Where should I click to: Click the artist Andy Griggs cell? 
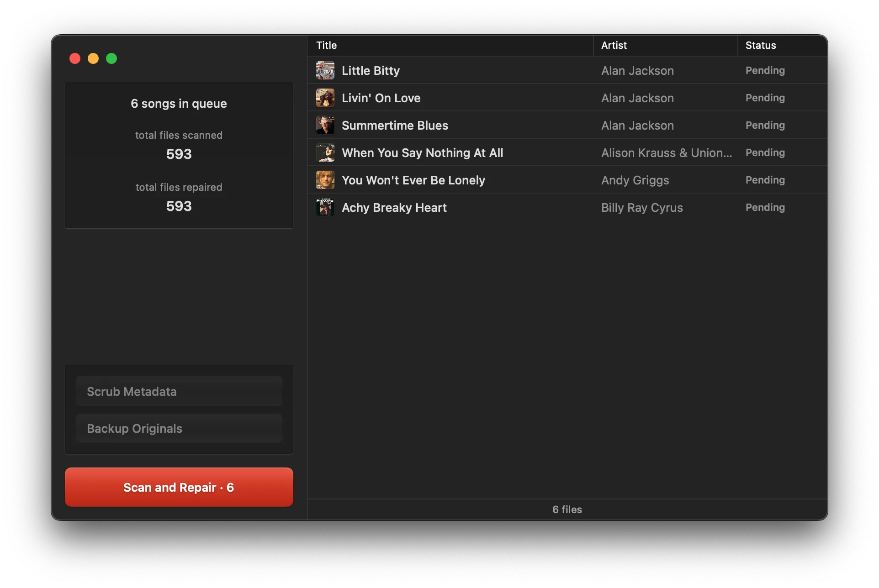coord(635,180)
